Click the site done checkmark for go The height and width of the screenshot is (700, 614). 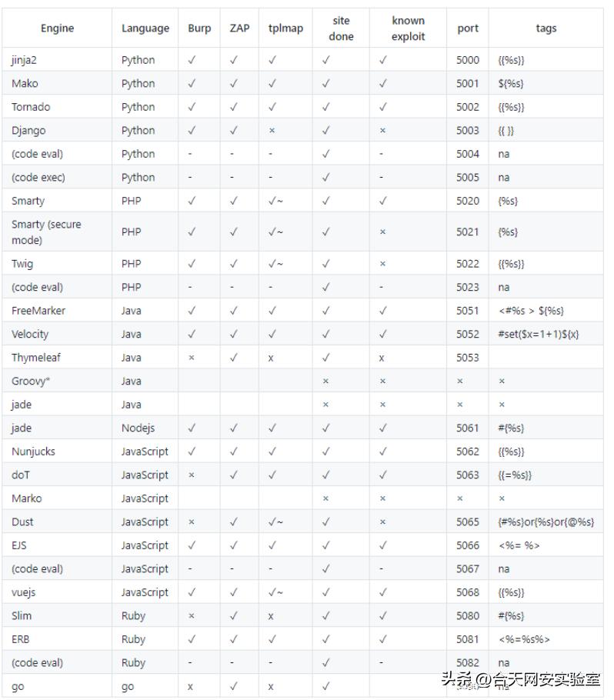click(325, 687)
